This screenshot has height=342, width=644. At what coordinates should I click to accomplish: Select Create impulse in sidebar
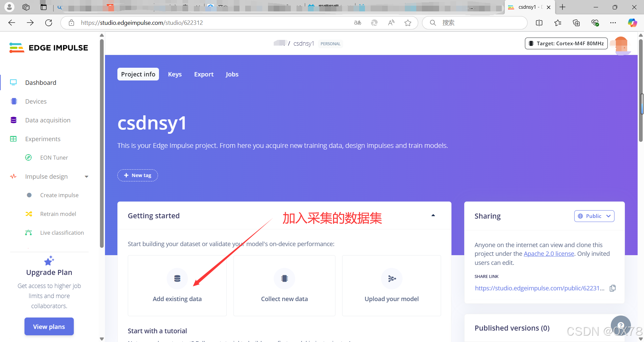point(59,195)
